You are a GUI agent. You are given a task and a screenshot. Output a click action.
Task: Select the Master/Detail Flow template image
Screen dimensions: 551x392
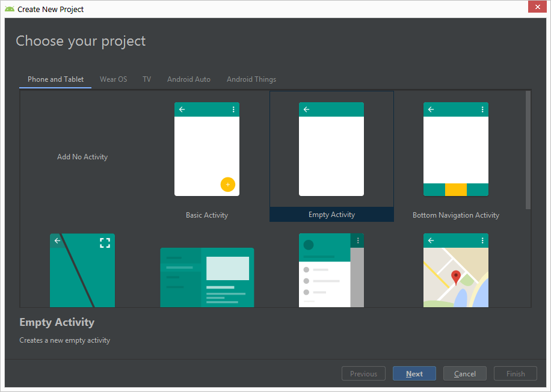[x=207, y=277]
